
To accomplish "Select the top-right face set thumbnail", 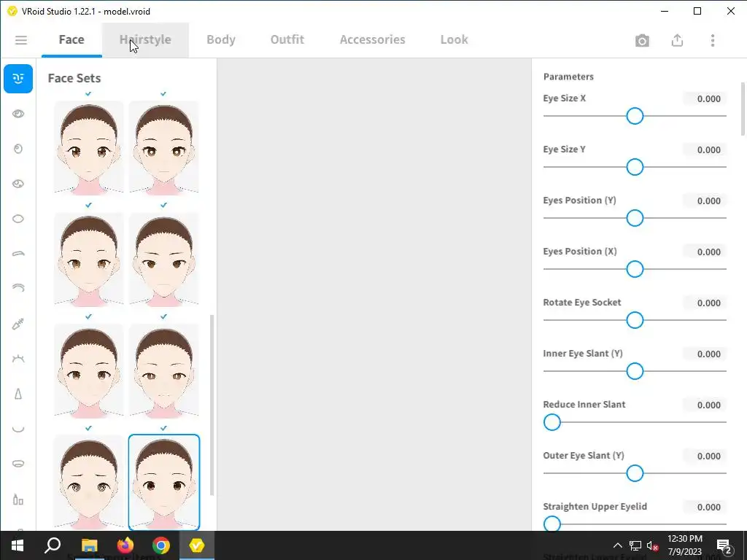I will [164, 147].
